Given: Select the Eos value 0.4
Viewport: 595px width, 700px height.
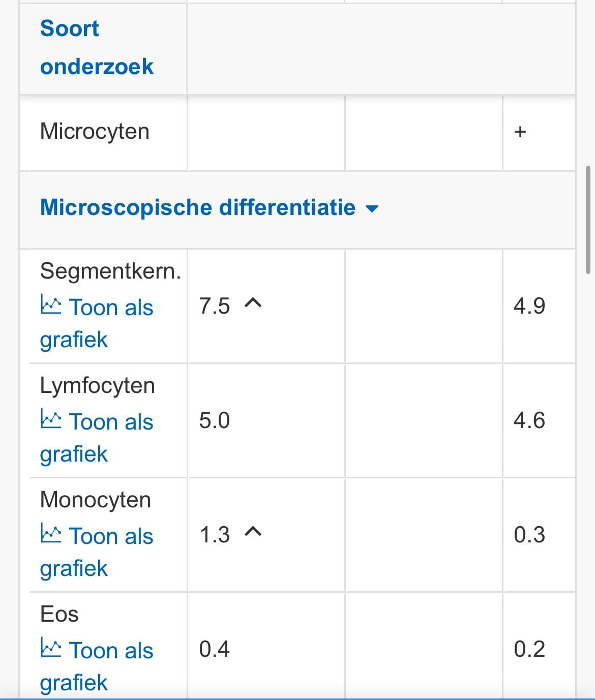Looking at the screenshot, I should click(215, 650).
